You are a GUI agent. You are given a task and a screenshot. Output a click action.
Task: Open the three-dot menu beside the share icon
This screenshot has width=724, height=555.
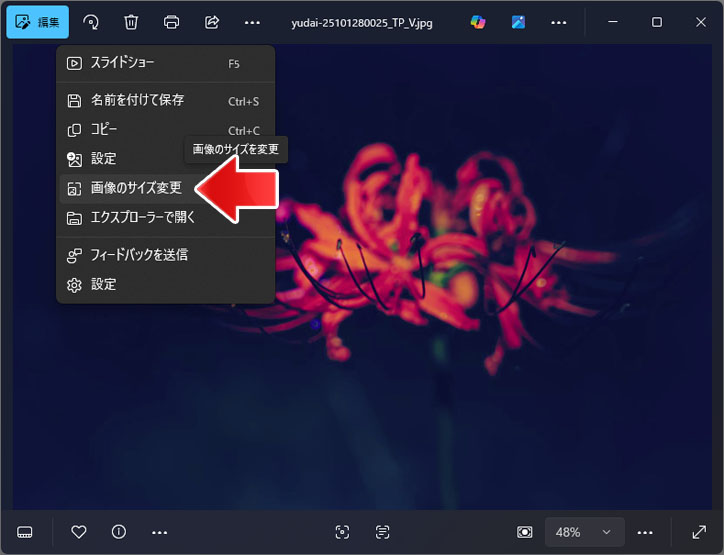252,22
